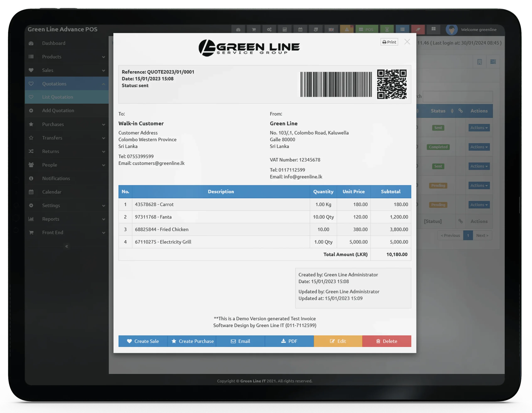Open the green POS button
The height and width of the screenshot is (413, 532).
pyautogui.click(x=366, y=29)
